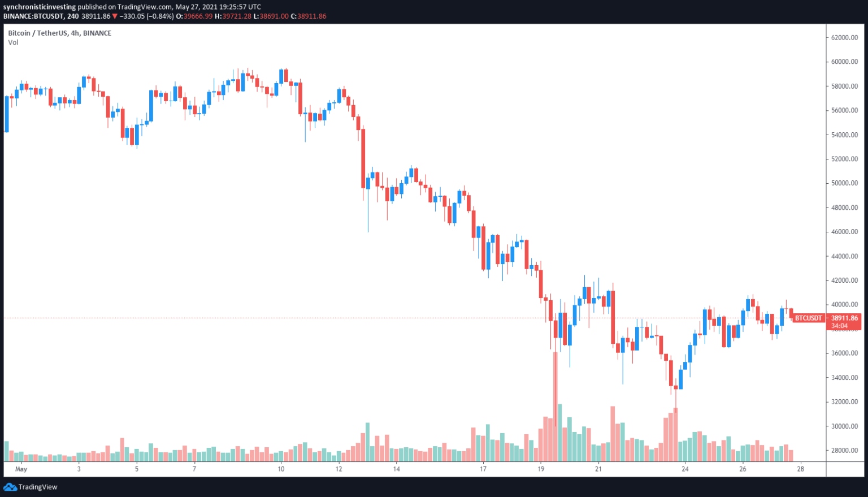Image resolution: width=868 pixels, height=497 pixels.
Task: Click the 50000.00 price axis label
Action: [844, 183]
